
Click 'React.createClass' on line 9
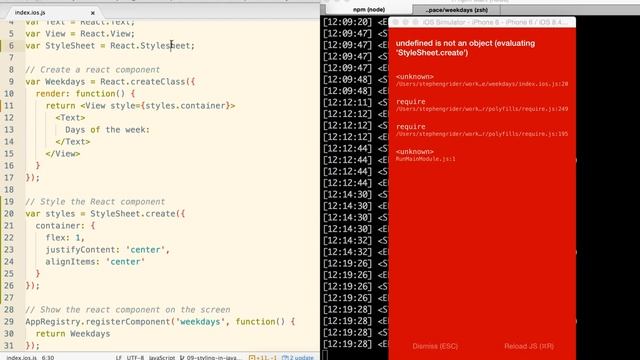(x=142, y=81)
